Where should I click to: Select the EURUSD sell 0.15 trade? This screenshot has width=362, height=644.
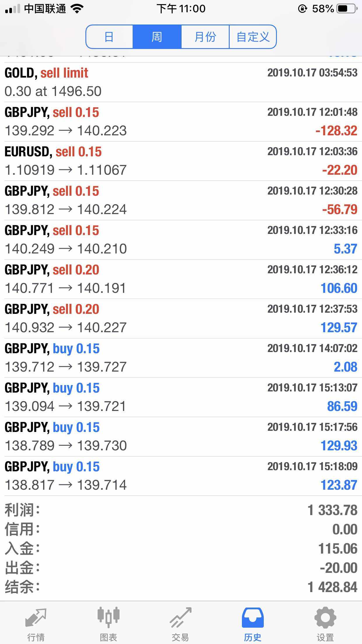[181, 161]
